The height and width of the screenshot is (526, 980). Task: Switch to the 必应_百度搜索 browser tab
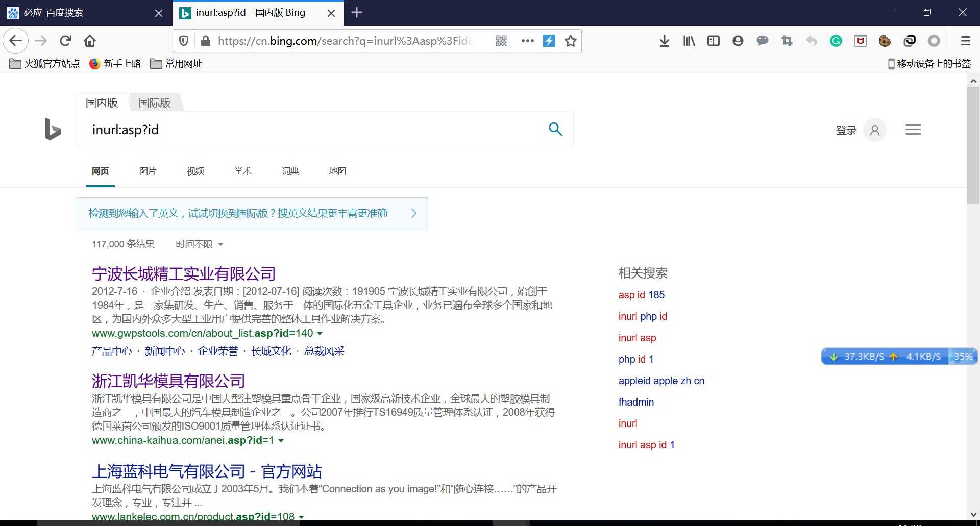coord(54,13)
